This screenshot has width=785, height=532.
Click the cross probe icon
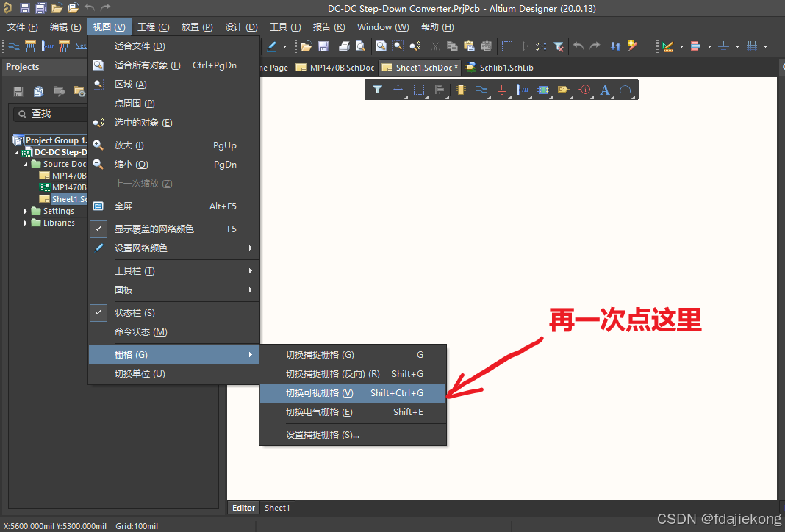click(632, 46)
